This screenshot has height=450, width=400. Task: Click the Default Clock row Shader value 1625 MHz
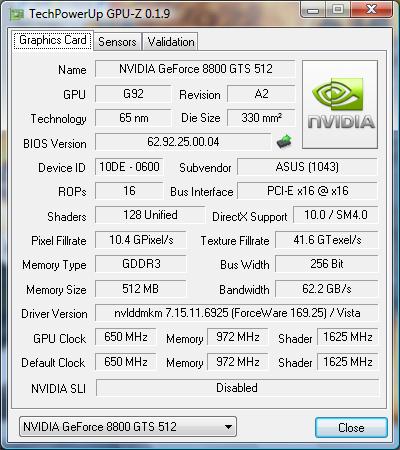tap(347, 362)
